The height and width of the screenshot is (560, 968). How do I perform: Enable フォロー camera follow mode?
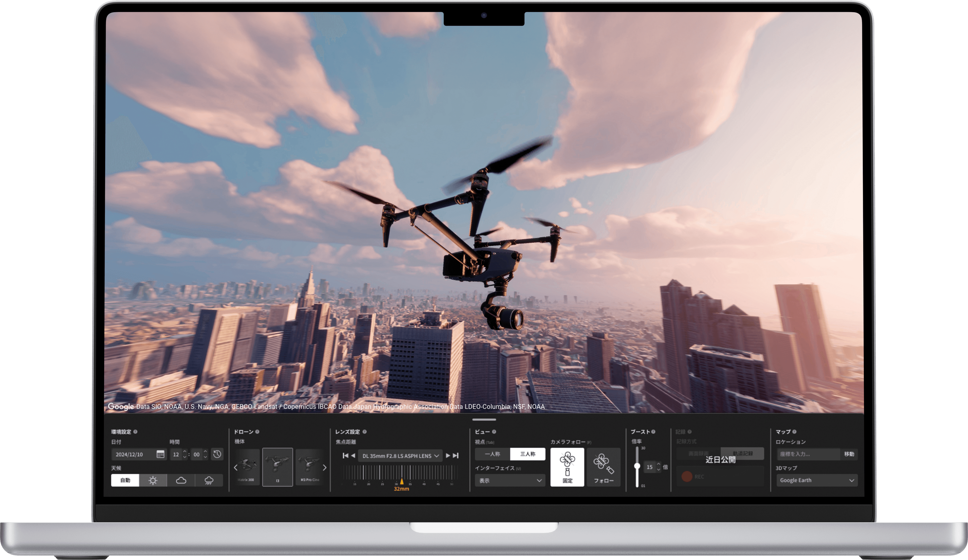[603, 467]
